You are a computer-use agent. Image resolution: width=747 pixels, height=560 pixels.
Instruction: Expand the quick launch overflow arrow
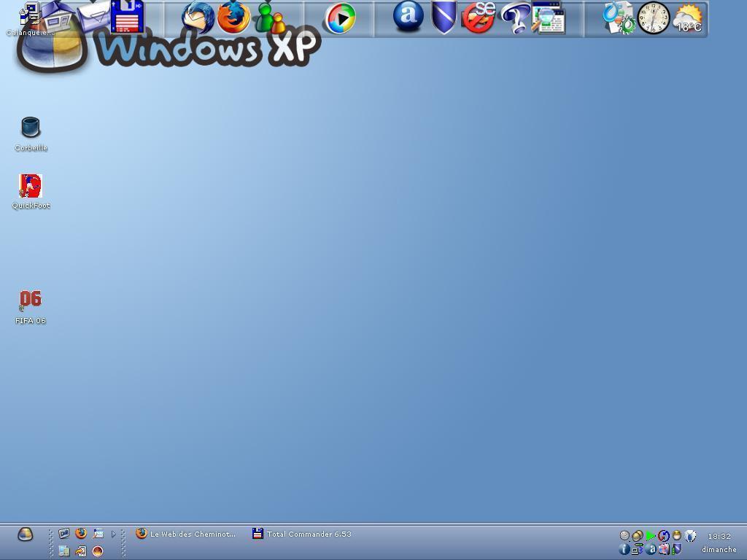point(113,534)
